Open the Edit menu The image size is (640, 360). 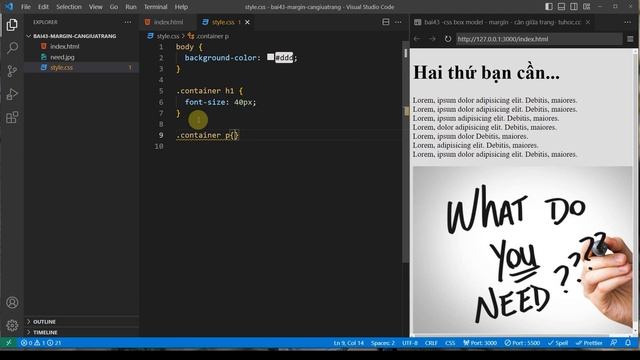[43, 7]
